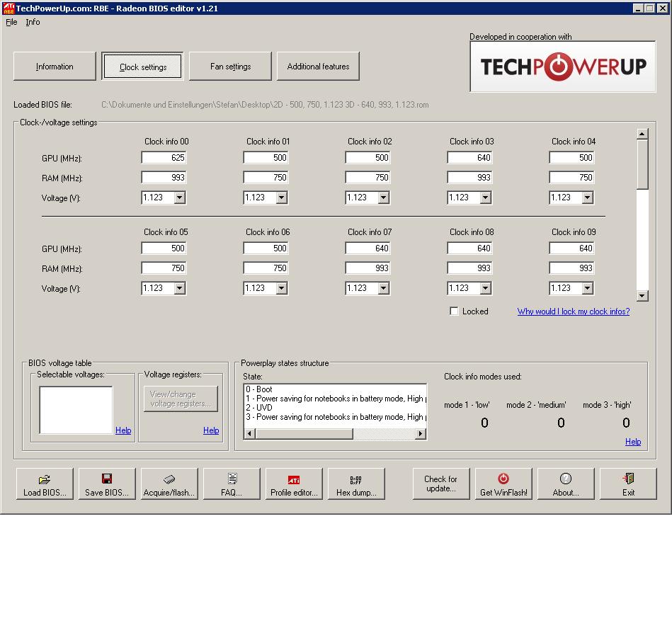The width and height of the screenshot is (672, 635).
Task: Click Clock info 07 GPU MHz field
Action: (x=368, y=248)
